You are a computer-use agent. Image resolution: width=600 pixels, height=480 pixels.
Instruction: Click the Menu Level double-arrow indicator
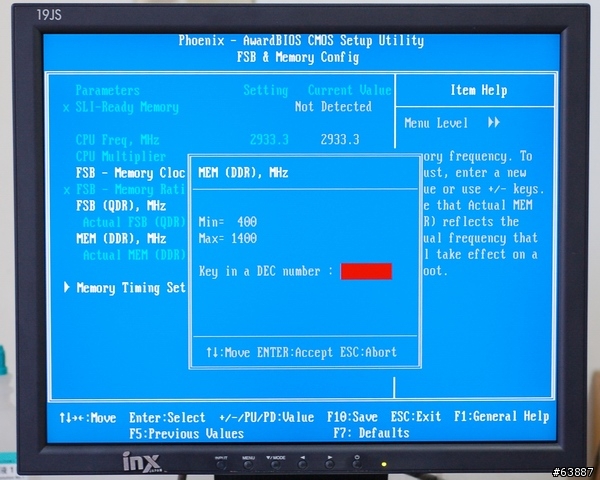point(494,122)
